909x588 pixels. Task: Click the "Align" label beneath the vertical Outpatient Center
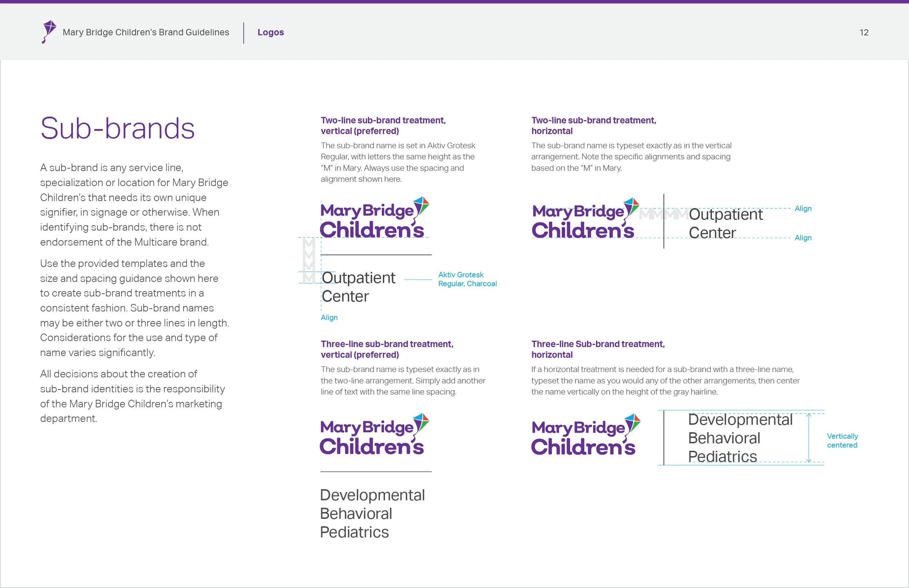click(x=329, y=318)
